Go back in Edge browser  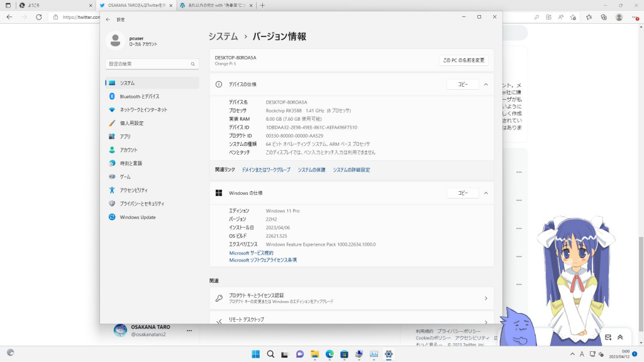(x=9, y=17)
